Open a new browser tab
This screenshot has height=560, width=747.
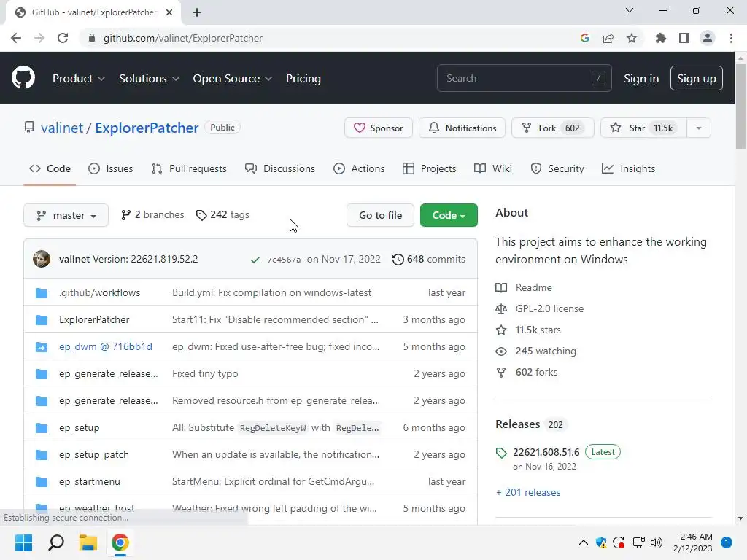click(197, 12)
